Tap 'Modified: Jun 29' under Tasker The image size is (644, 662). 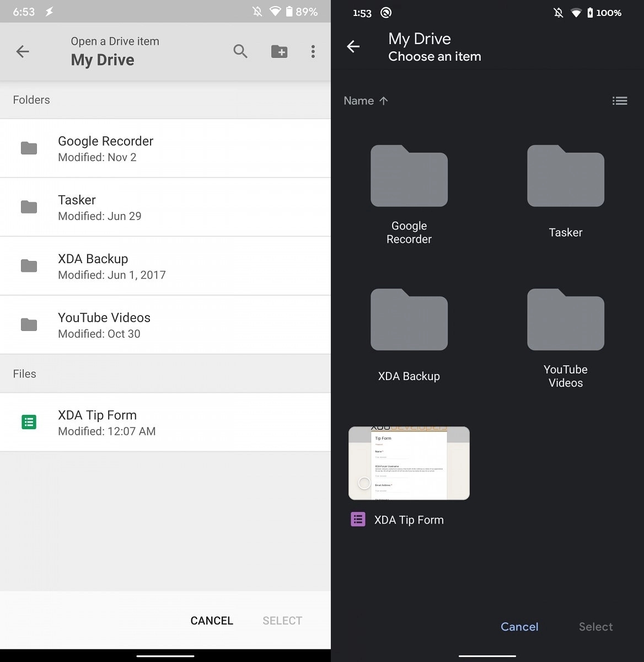100,216
